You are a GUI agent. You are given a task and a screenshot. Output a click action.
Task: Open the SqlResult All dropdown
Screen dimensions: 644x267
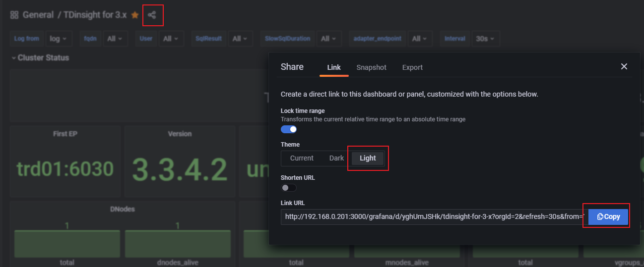click(x=240, y=39)
